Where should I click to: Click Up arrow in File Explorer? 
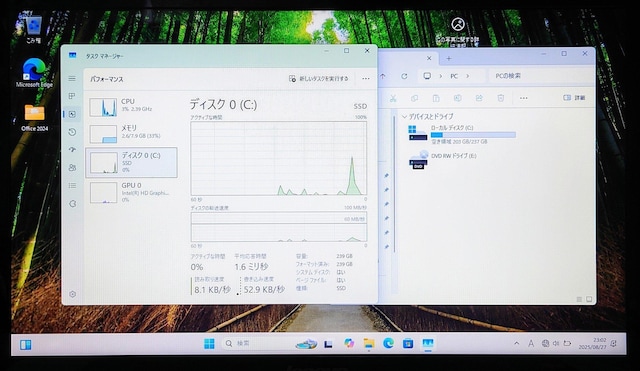click(382, 76)
